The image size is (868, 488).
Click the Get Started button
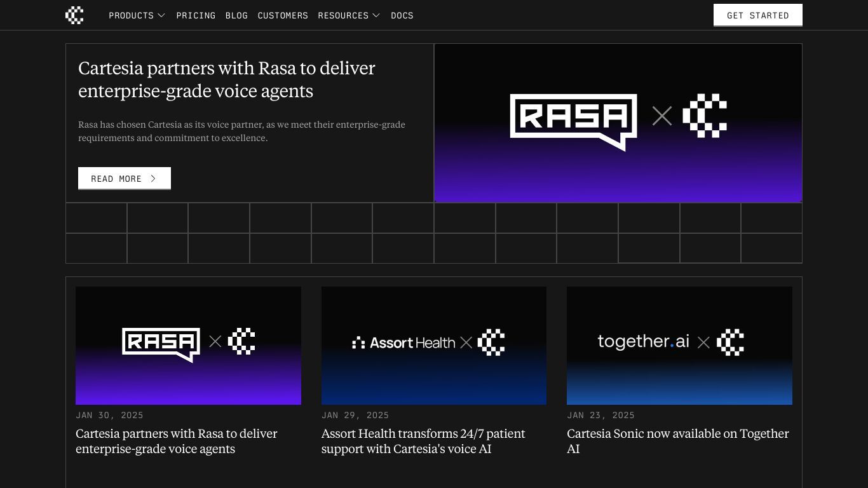click(x=758, y=15)
